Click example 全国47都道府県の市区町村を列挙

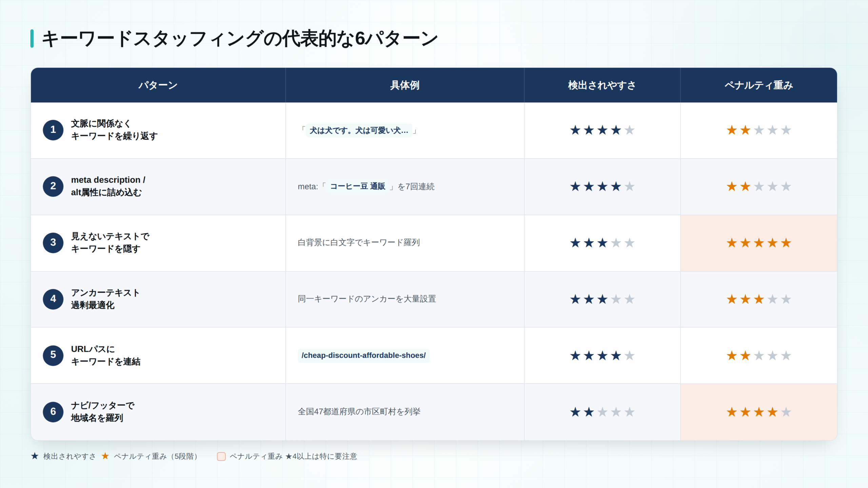pyautogui.click(x=359, y=412)
